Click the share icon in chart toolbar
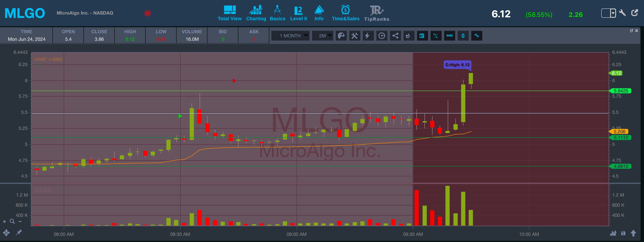 [395, 36]
